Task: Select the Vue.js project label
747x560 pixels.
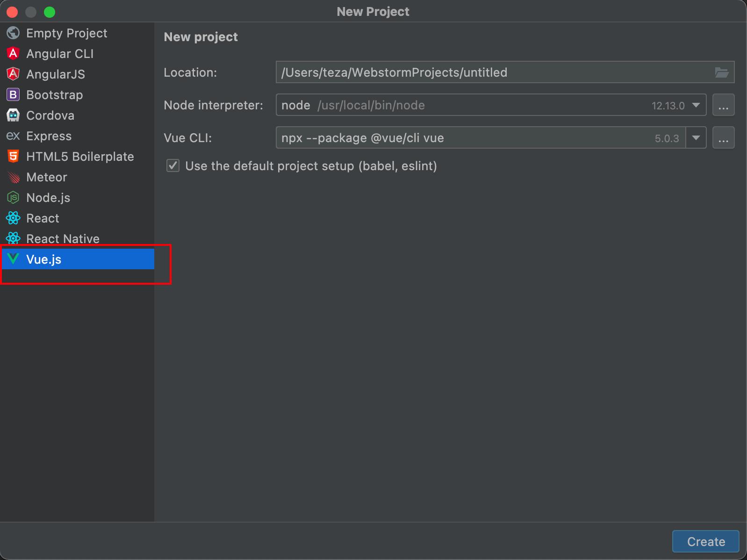Action: pyautogui.click(x=44, y=259)
